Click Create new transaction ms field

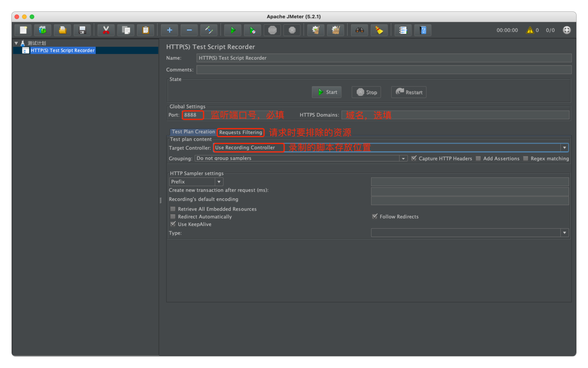click(470, 191)
